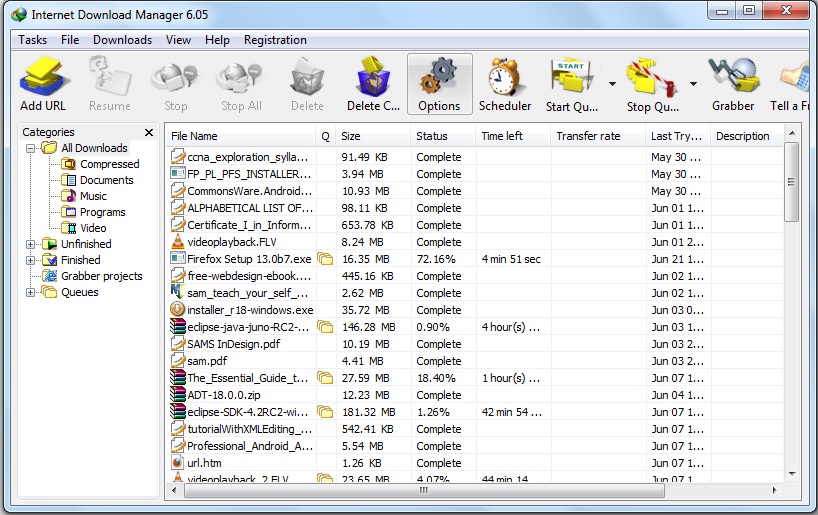818x515 pixels.
Task: Open the Tasks menu
Action: point(32,40)
